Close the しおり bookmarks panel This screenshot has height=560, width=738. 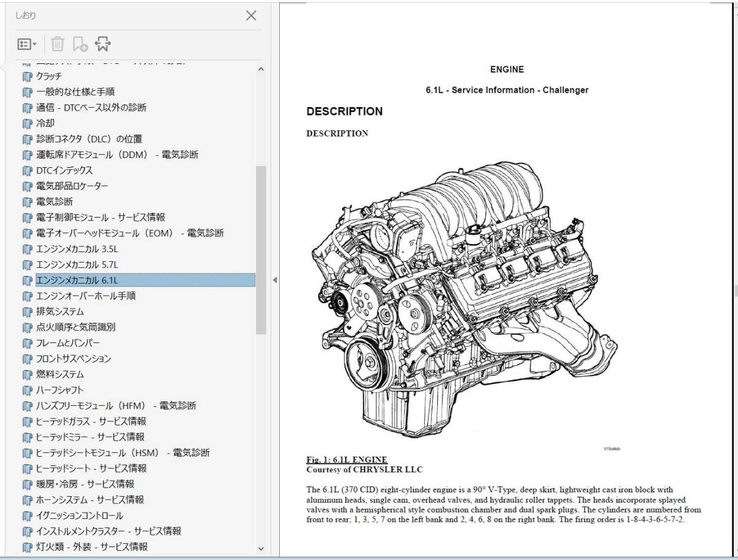click(251, 16)
